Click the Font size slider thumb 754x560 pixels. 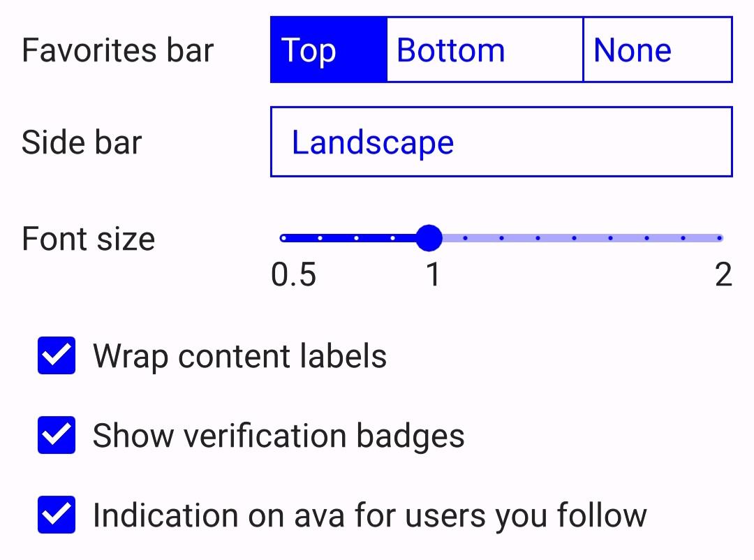coord(429,238)
